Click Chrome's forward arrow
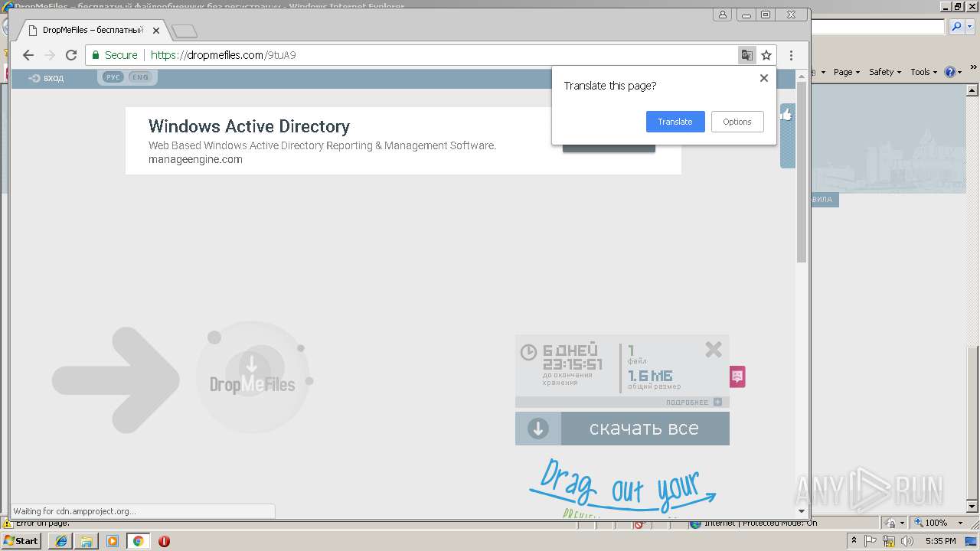The height and width of the screenshot is (551, 980). pyautogui.click(x=50, y=55)
